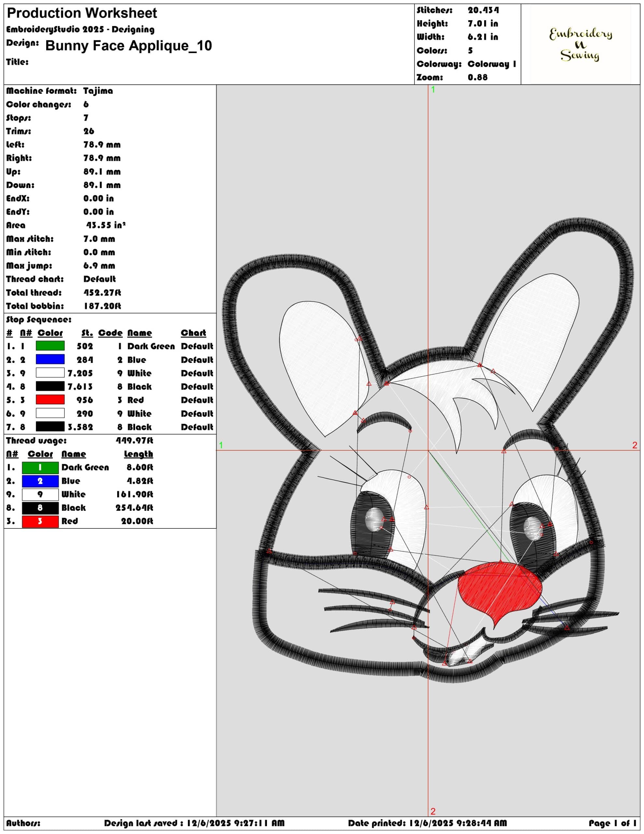Screen dimensions: 644x834
Task: Select the Thread usage total '449.97ft'
Action: (134, 441)
